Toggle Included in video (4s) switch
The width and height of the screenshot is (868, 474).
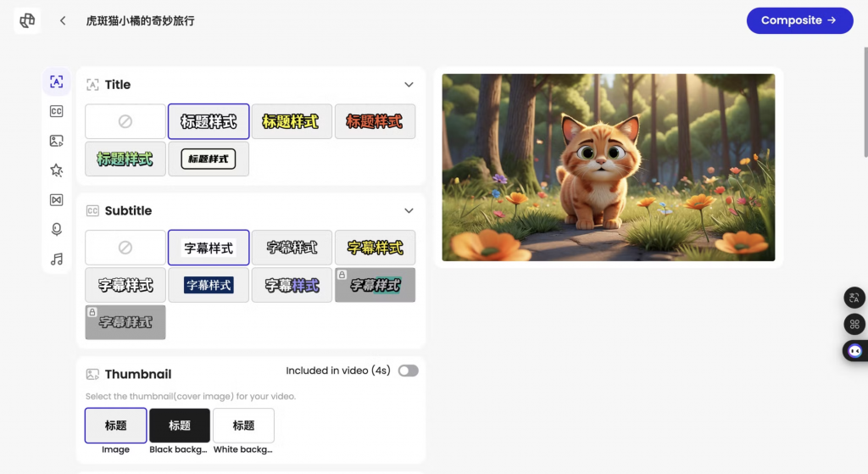click(408, 371)
